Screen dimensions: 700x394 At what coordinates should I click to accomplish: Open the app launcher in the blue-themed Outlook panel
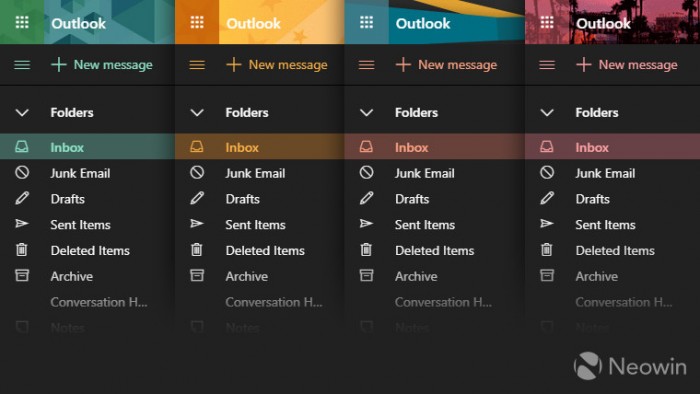coord(367,22)
